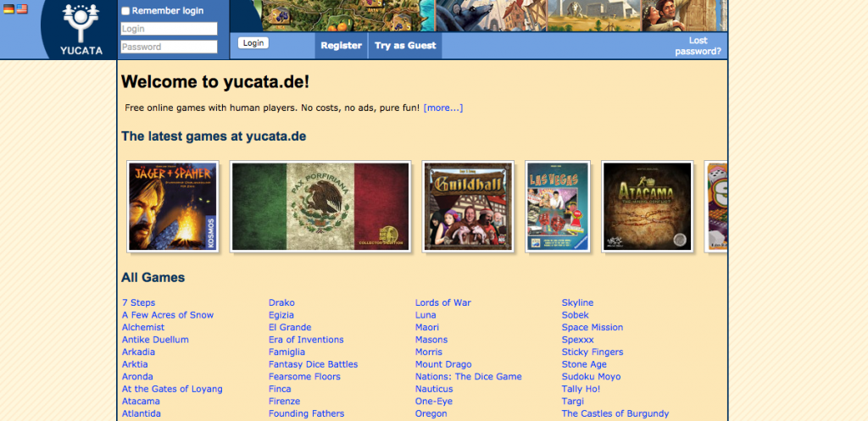Open the Atlantida game link

142,414
